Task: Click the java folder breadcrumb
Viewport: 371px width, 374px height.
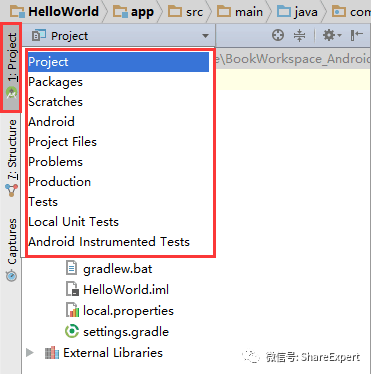Action: click(297, 12)
